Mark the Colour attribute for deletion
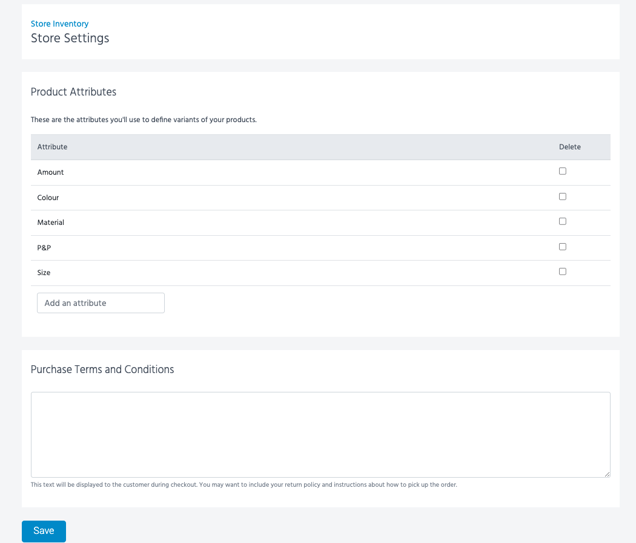The width and height of the screenshot is (636, 543). point(562,197)
